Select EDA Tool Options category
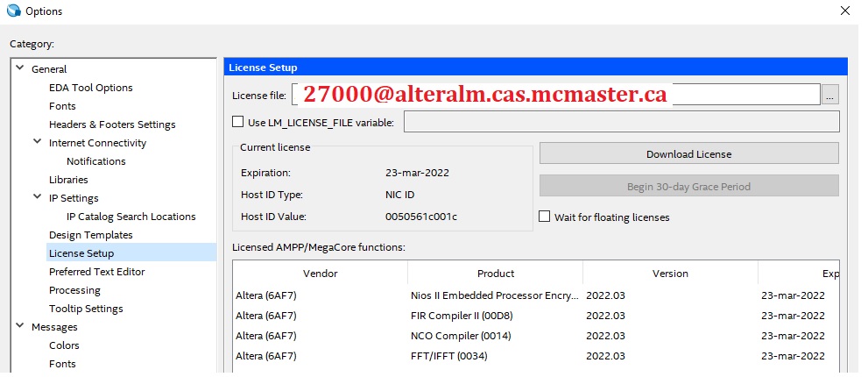This screenshot has width=868, height=377. coord(91,88)
